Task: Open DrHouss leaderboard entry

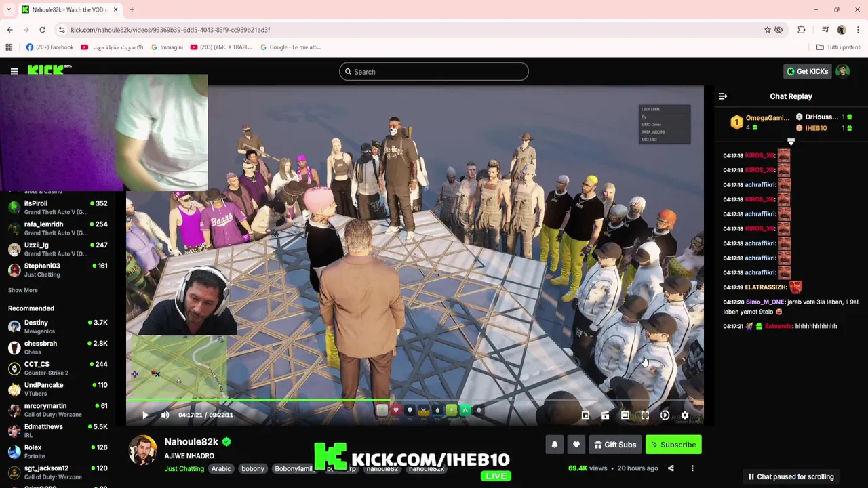Action: [823, 117]
